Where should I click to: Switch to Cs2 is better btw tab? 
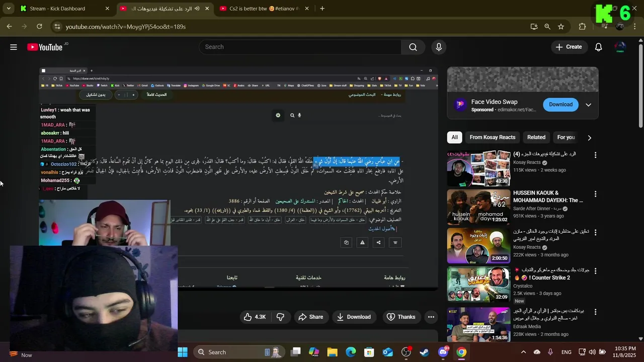(x=264, y=9)
